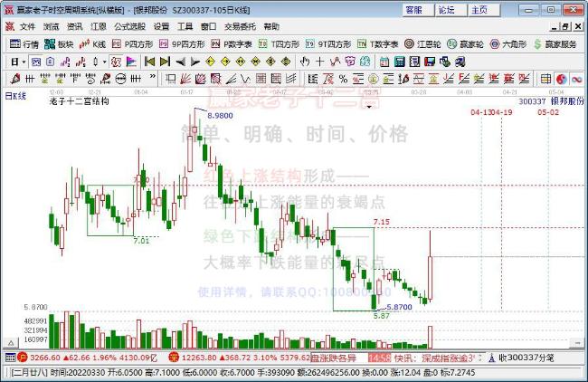Image resolution: width=588 pixels, height=382 pixels.
Task: Open the 资讯 menu
Action: pos(74,26)
